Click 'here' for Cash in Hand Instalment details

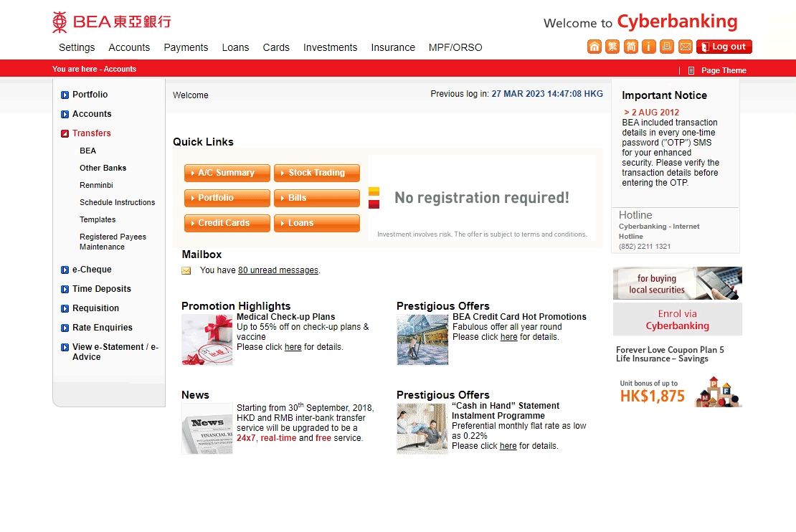click(x=508, y=446)
